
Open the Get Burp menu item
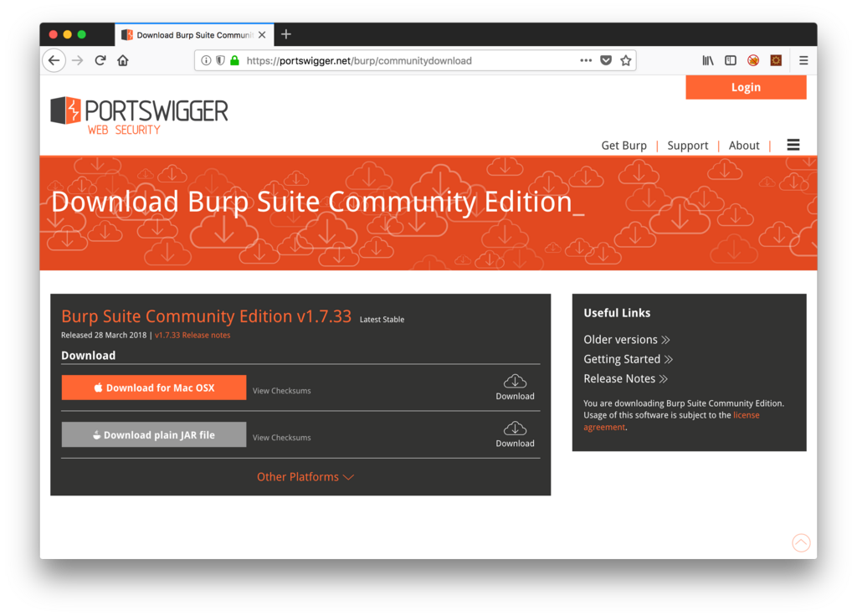tap(624, 146)
